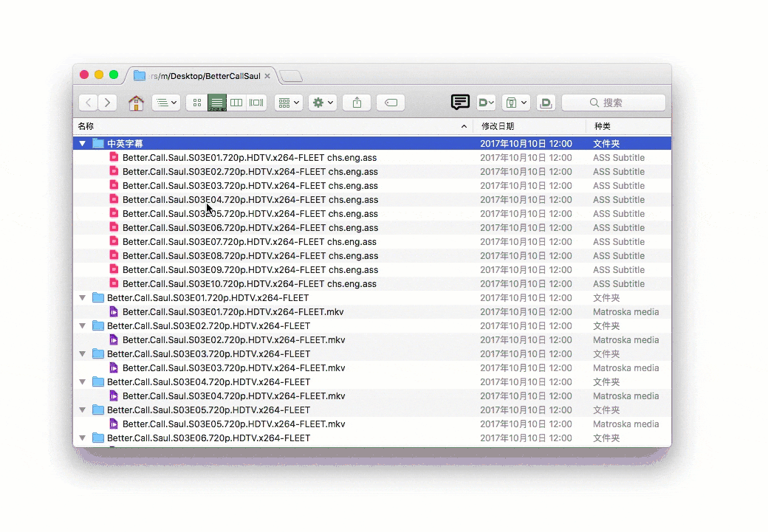
Task: Select the S03E06 chs.eng.ass file icon
Action: tap(114, 227)
